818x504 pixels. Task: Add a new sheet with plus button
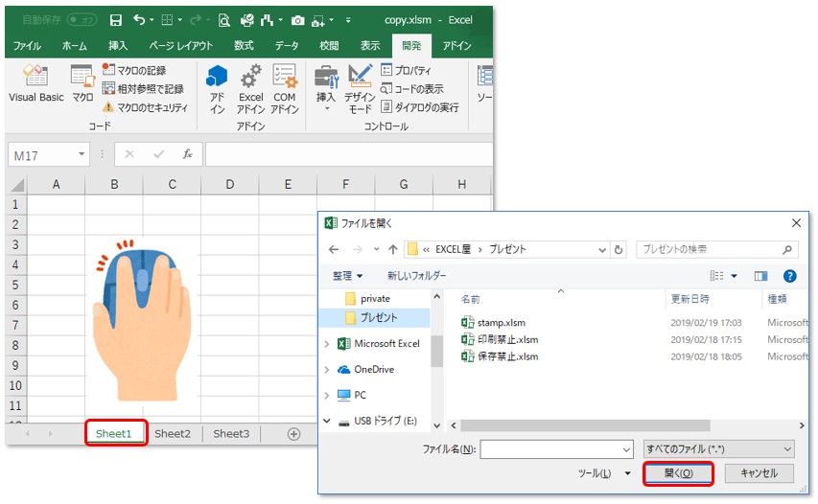pos(293,434)
